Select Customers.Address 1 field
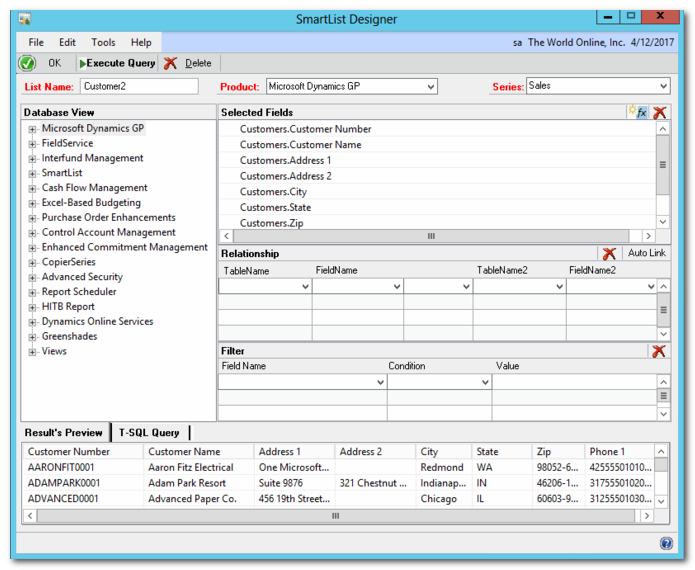This screenshot has width=695, height=570. pos(285,160)
